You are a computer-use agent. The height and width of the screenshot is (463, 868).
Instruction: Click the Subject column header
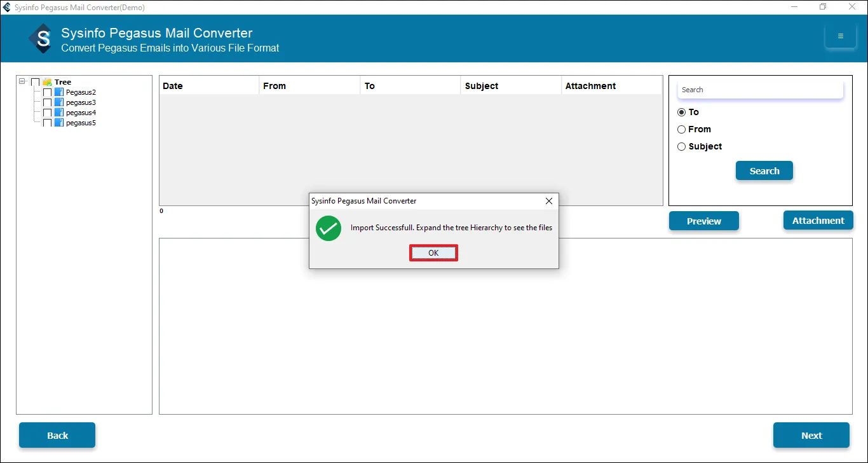coord(511,86)
